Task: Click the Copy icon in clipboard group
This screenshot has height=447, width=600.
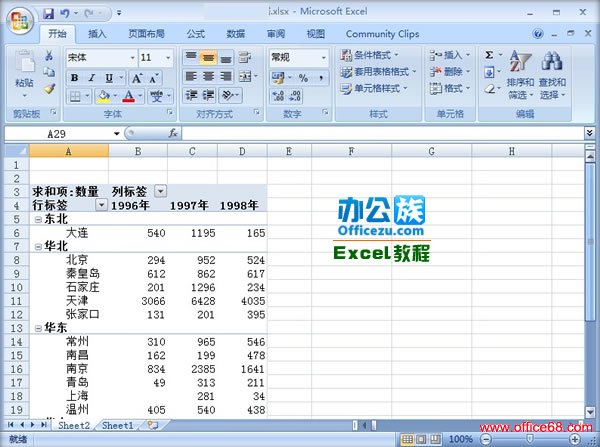Action: pyautogui.click(x=49, y=72)
